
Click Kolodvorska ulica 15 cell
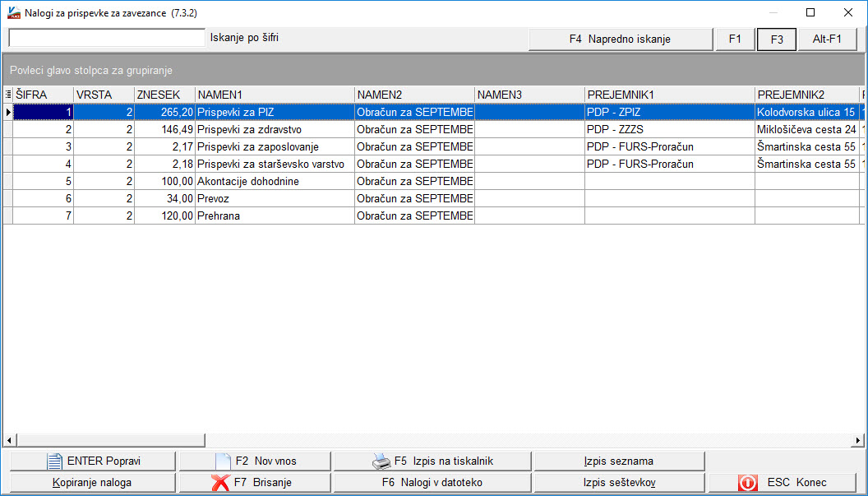coord(806,113)
